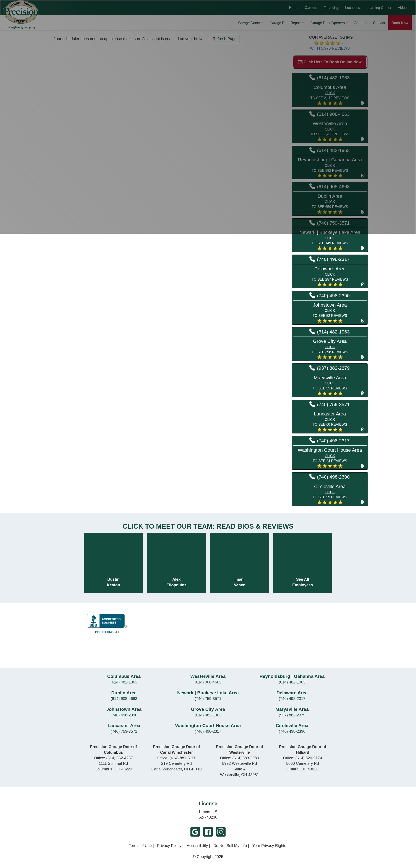Click Here To Book Online Now button

[x=330, y=62]
